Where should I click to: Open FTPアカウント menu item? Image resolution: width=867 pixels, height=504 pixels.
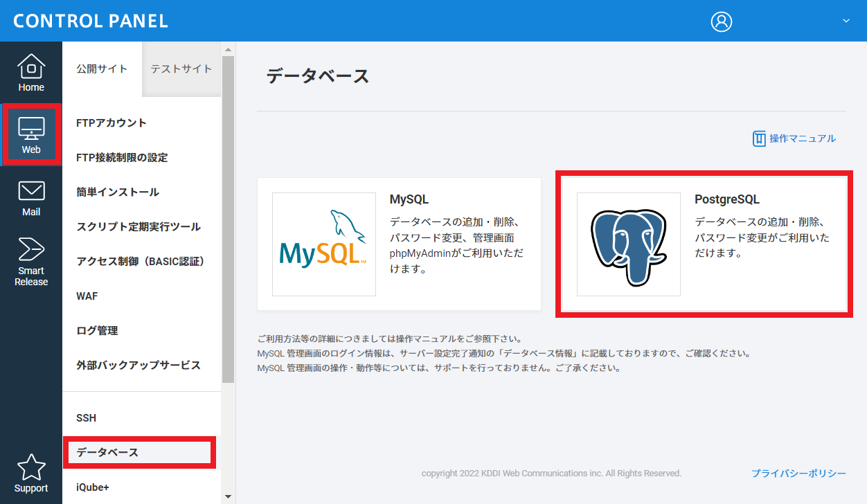[111, 123]
